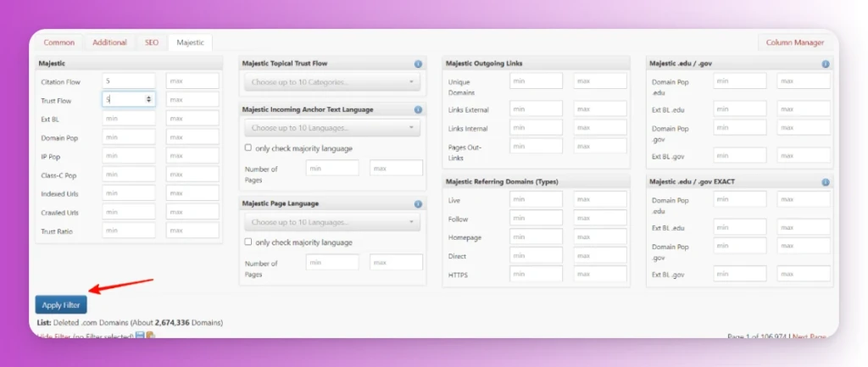This screenshot has height=367, width=868.
Task: Click the Apply Filter button
Action: [x=61, y=305]
